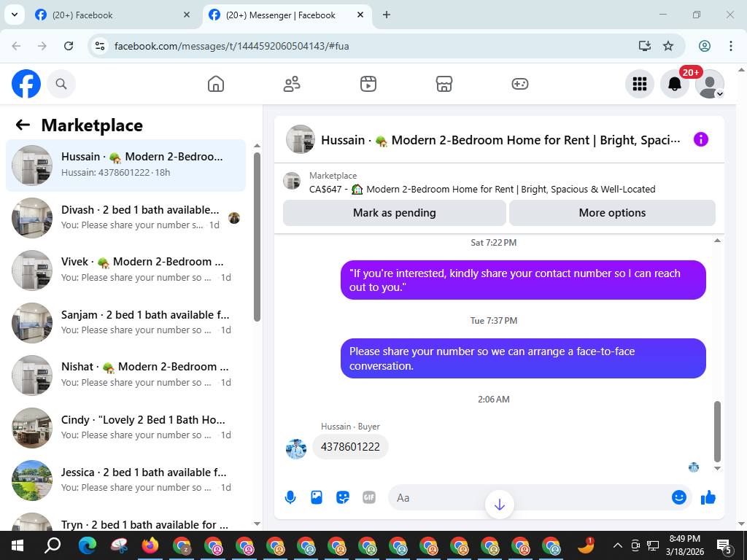The height and width of the screenshot is (560, 747).
Task: Click Mark as pending button
Action: point(395,213)
